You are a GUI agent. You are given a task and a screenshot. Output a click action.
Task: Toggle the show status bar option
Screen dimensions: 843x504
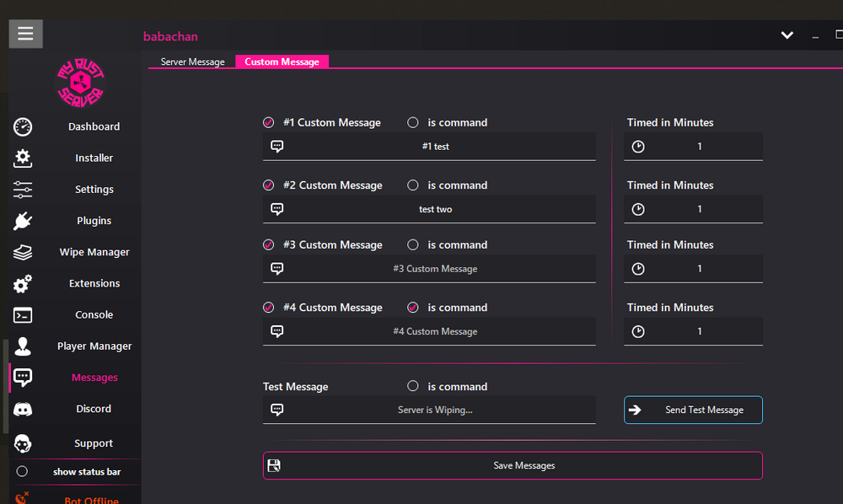(x=23, y=472)
